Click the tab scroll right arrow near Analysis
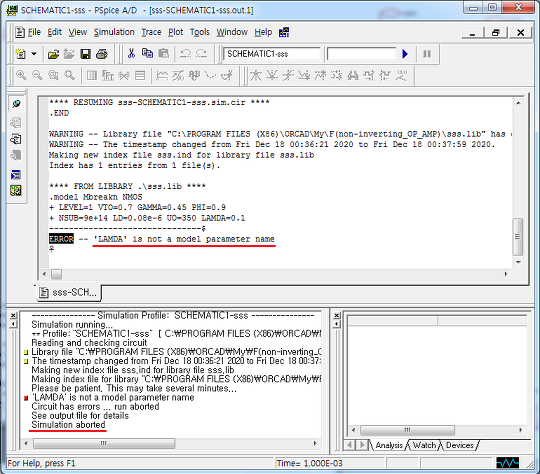This screenshot has width=540, height=474. pos(362,445)
